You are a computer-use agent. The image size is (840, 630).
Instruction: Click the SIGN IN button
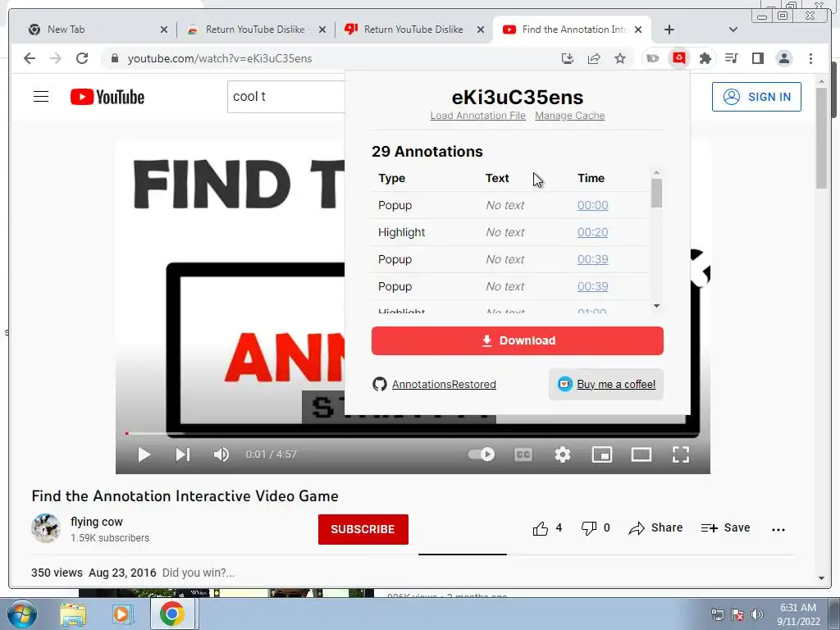[x=756, y=97]
